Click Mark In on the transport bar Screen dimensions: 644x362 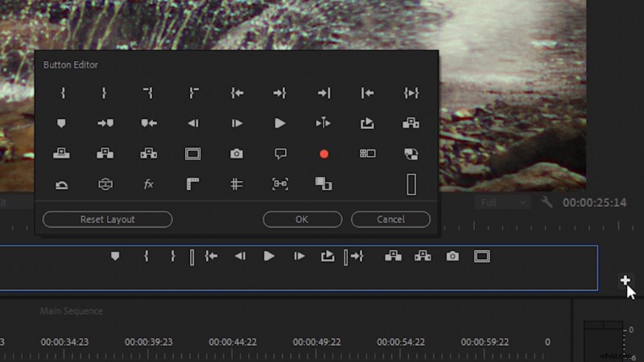tap(147, 256)
